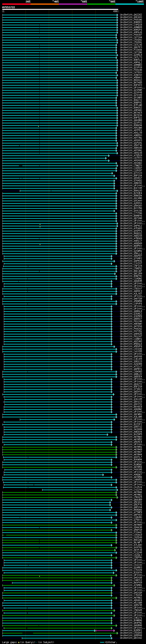Image resolution: width=146 pixels, height=644 pixels.
Task: Open hit UniRef100_Q09JU6
Action: pyautogui.click(x=131, y=211)
